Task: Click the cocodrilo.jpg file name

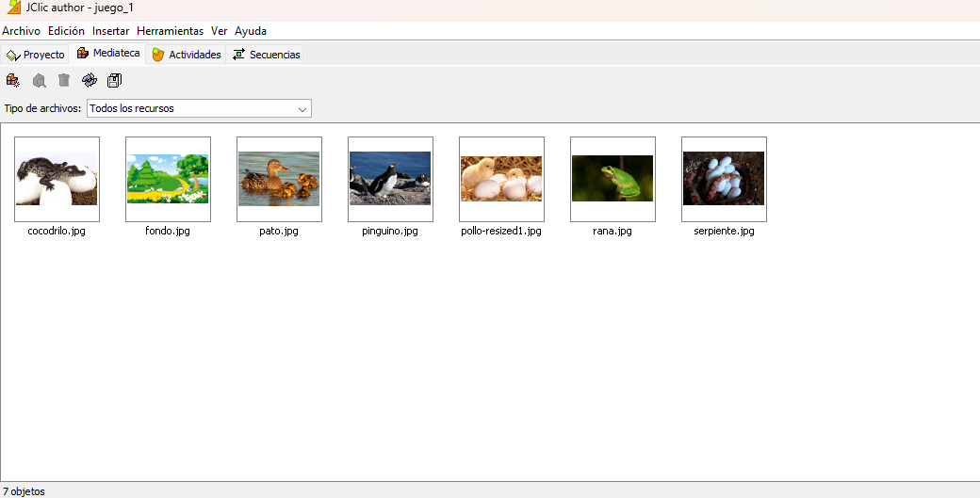Action: click(x=57, y=231)
